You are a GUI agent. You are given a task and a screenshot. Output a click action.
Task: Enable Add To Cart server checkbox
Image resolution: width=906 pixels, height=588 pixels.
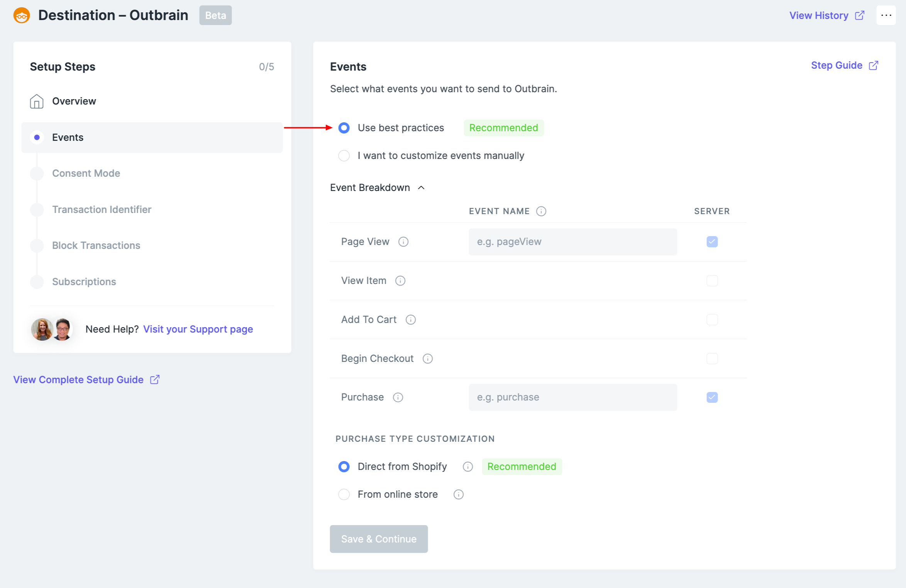click(712, 320)
